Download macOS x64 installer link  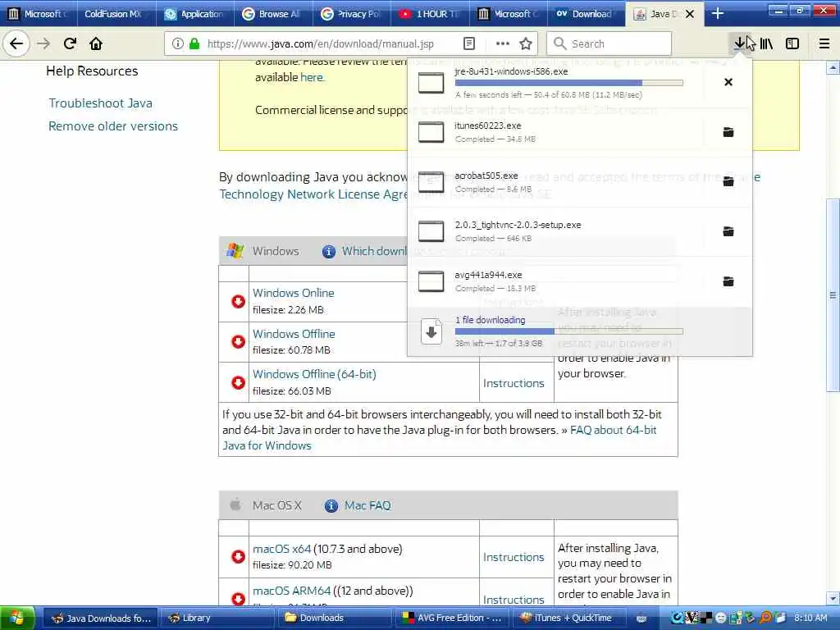282,549
